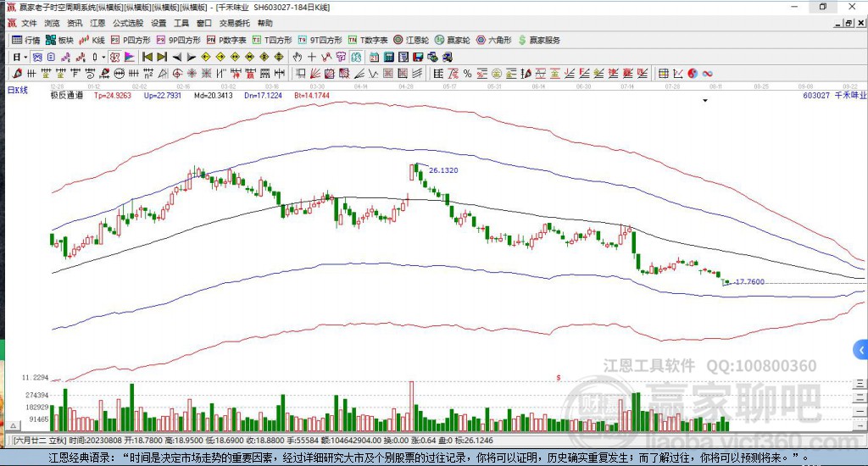Select the crosshair cursor tool
Screen dimensions: 868x466
312,57
